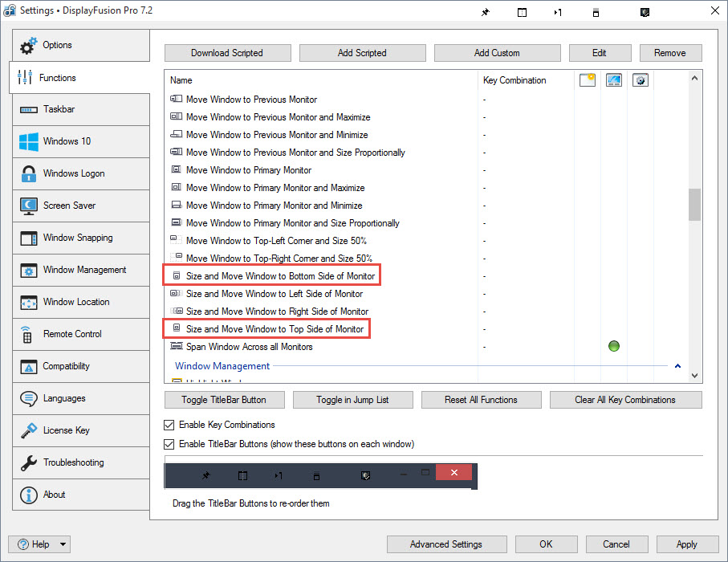Viewport: 728px width, 562px height.
Task: Collapse the Window Management section chevron
Action: coord(677,366)
